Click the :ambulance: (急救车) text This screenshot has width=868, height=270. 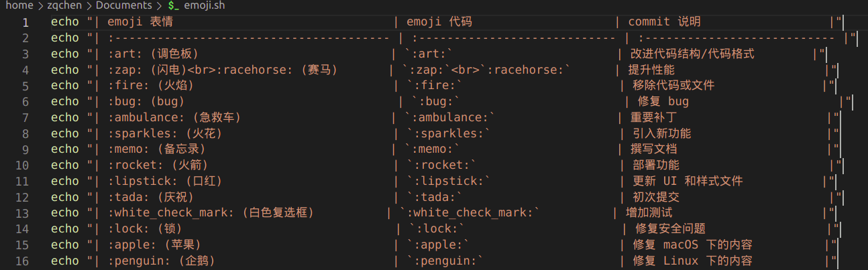(174, 118)
